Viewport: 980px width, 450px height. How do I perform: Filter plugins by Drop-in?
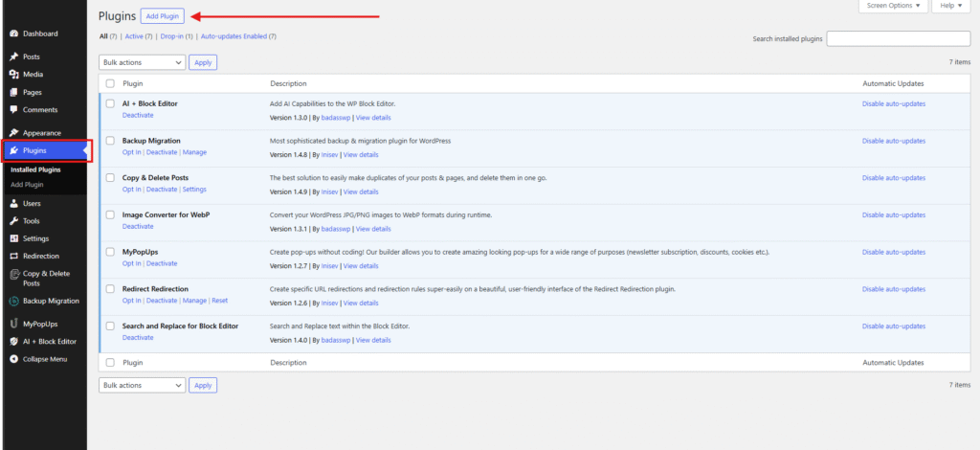[171, 37]
